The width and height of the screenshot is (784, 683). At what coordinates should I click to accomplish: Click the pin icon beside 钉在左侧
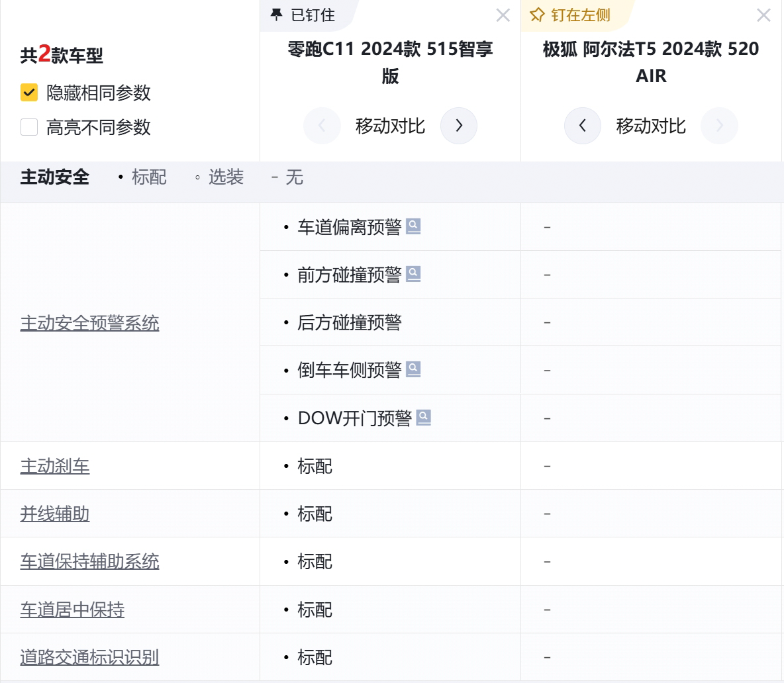537,15
